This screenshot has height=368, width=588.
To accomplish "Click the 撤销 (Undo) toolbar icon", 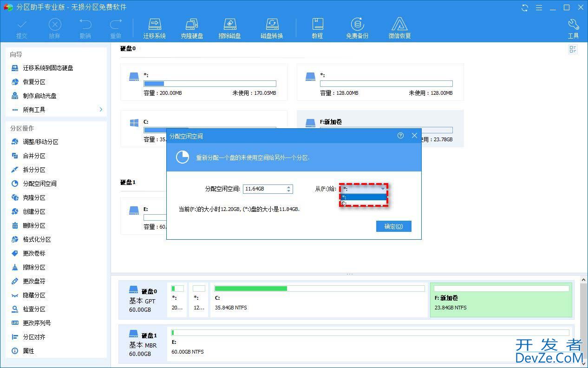I will click(85, 28).
